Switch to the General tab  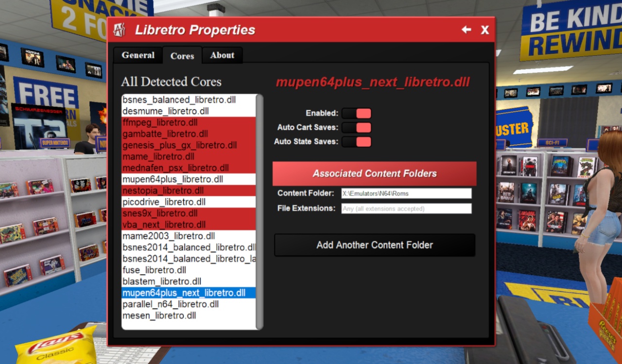pos(138,55)
